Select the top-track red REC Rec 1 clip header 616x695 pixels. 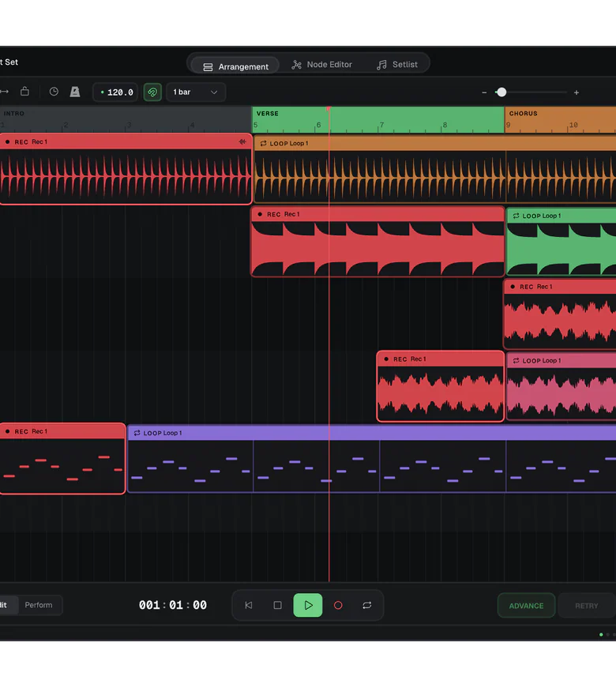tap(126, 142)
